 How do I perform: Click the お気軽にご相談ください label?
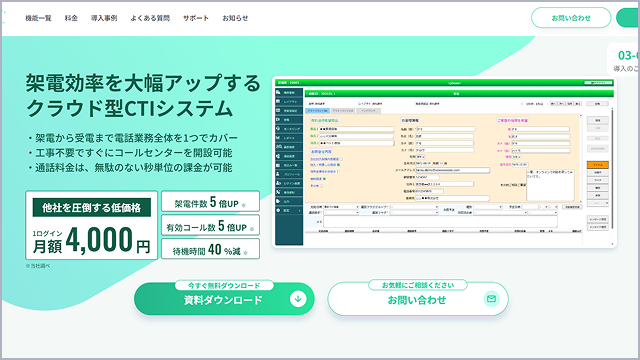tap(418, 285)
